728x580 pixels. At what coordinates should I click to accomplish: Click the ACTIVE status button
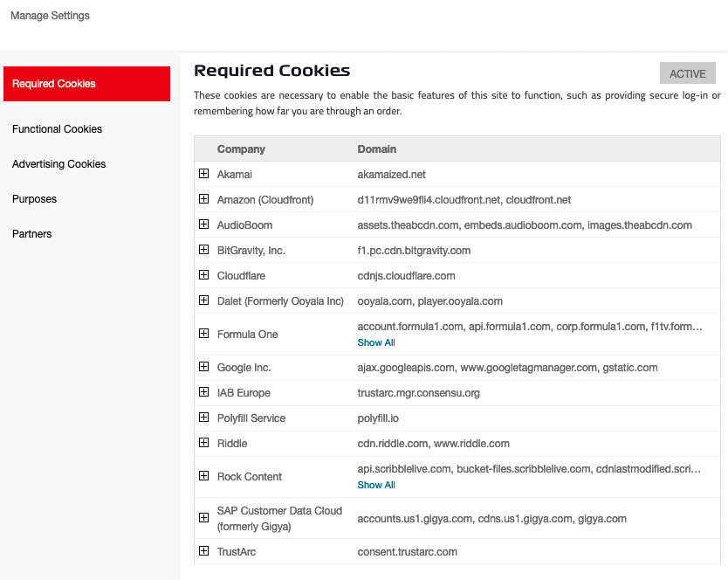(x=687, y=74)
